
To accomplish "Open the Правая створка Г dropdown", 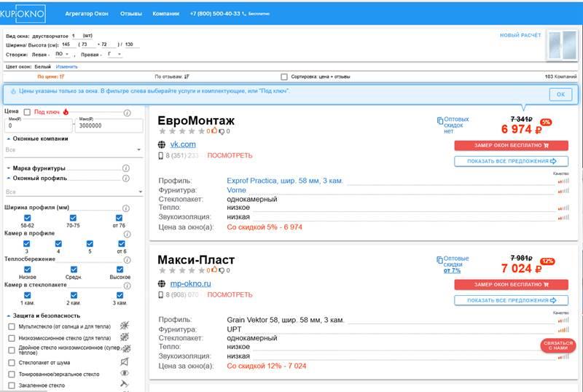I will coord(114,55).
